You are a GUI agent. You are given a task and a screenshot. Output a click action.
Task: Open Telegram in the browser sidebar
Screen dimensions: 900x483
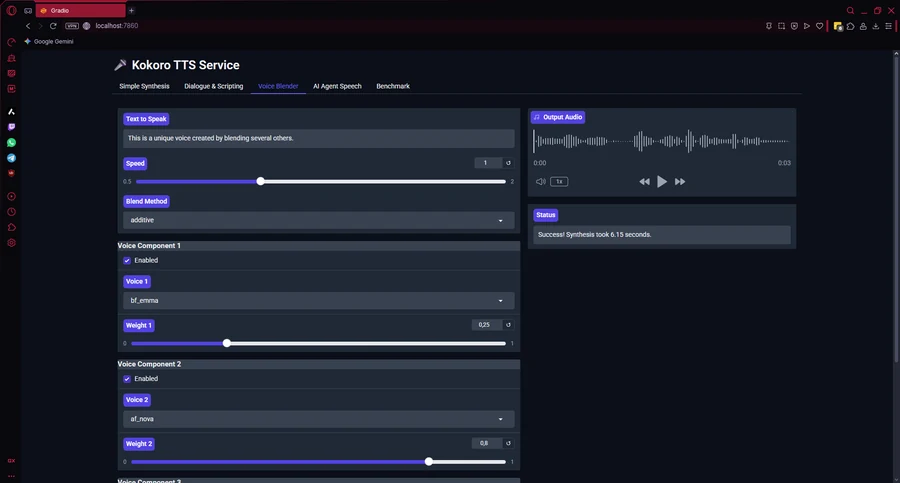12,158
